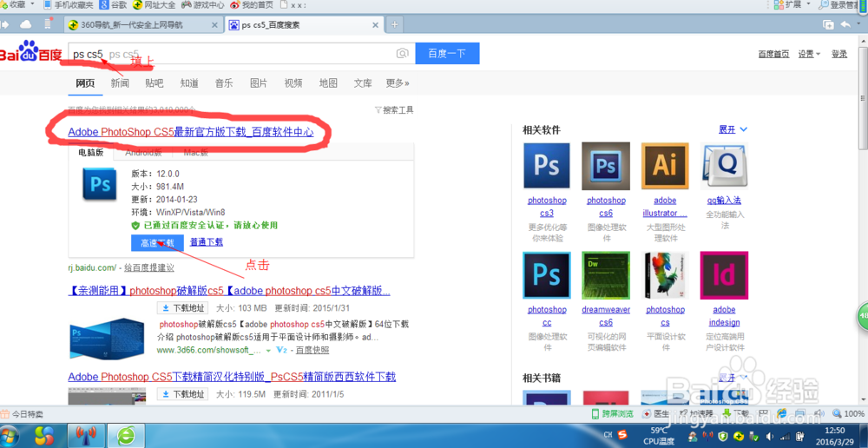The width and height of the screenshot is (868, 448).
Task: Open dropdown next to www.3d66.com URL
Action: click(x=268, y=351)
